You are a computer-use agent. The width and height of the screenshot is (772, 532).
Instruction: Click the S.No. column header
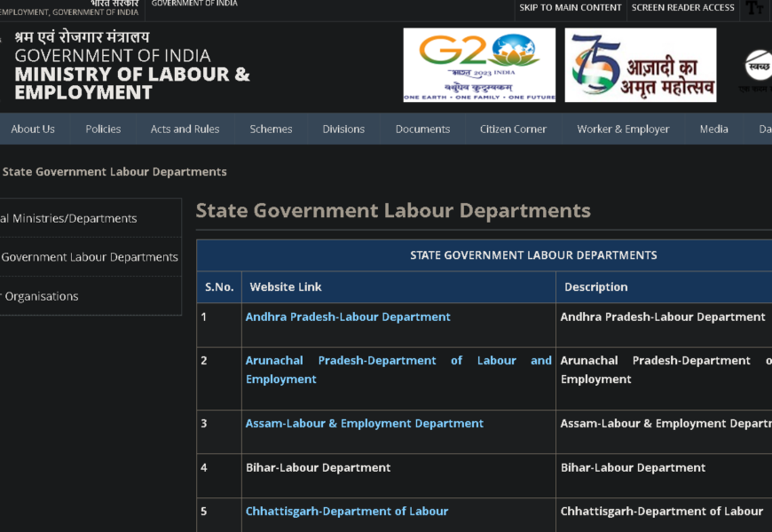click(219, 287)
